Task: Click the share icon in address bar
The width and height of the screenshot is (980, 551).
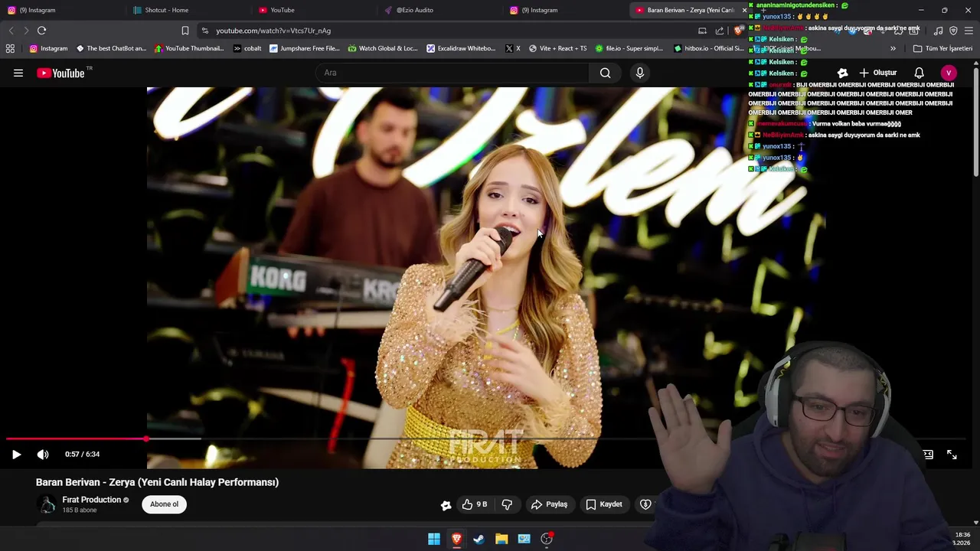Action: [720, 31]
